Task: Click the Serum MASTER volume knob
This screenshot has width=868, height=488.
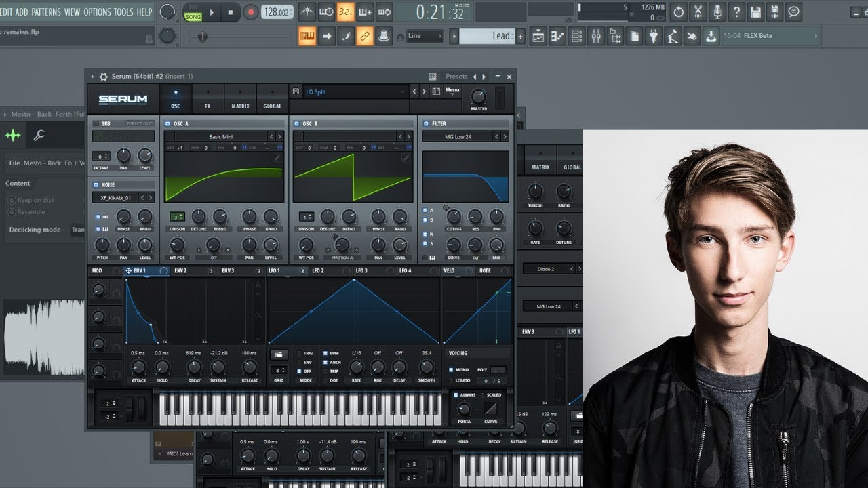Action: [x=478, y=96]
